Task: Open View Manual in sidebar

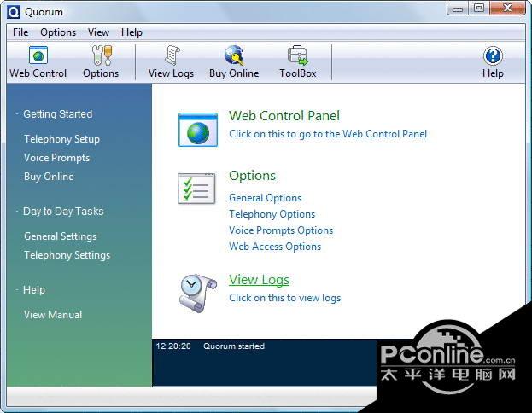Action: pos(53,315)
